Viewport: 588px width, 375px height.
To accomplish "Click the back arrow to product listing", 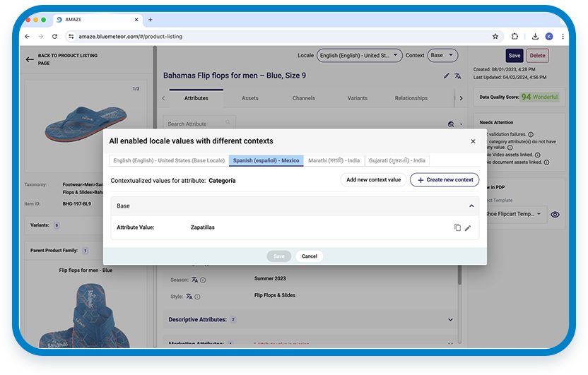I will 30,59.
